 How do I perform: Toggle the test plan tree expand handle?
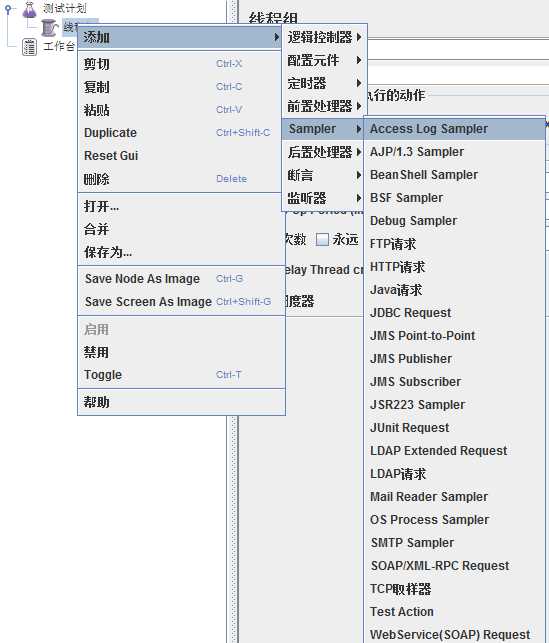pyautogui.click(x=8, y=8)
